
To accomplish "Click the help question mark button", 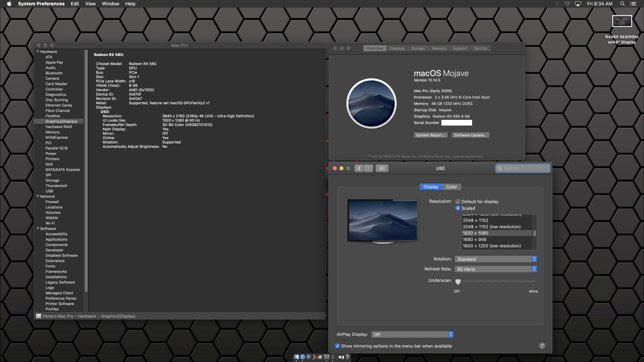I will pyautogui.click(x=542, y=346).
